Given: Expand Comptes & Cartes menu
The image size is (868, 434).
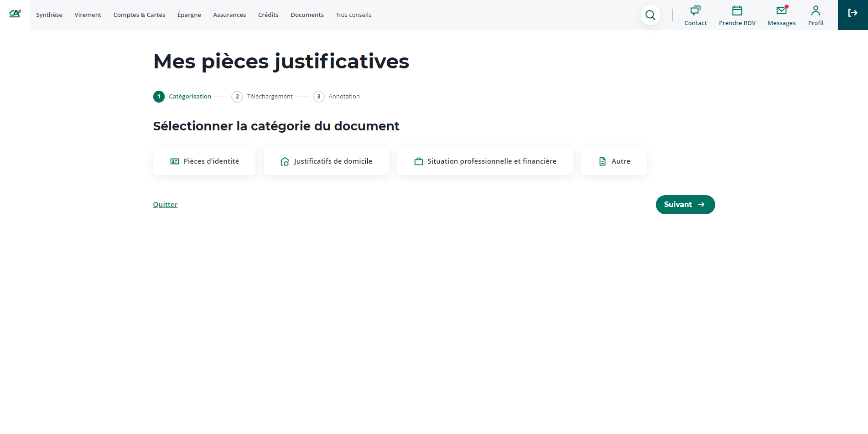Looking at the screenshot, I should point(139,15).
